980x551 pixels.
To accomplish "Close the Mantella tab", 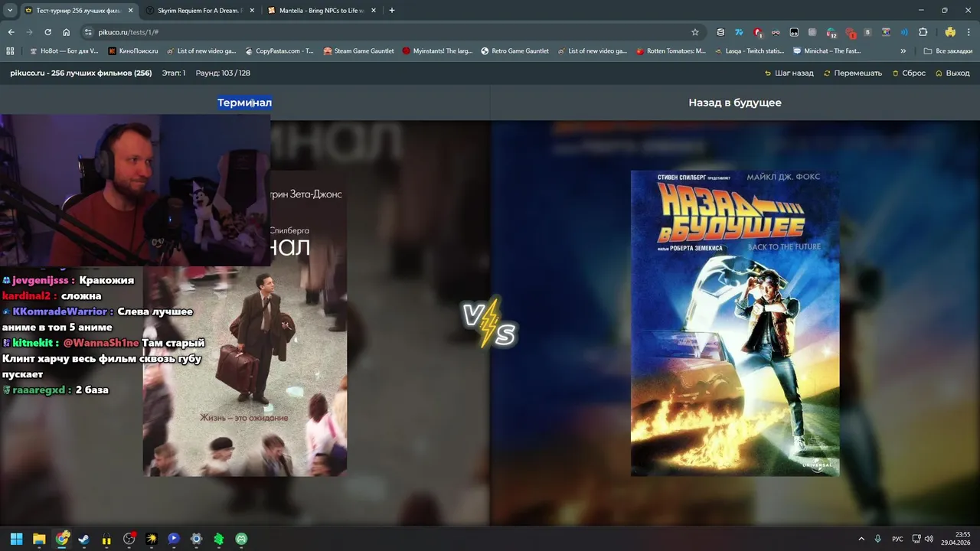I will point(373,11).
